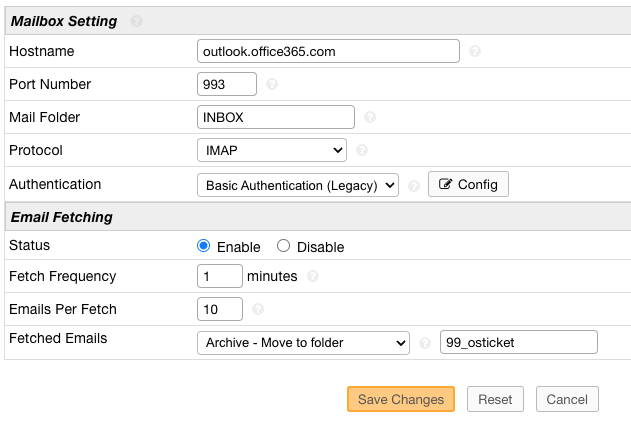The image size is (631, 422).
Task: Click help icon next to Fetched Emails dropdown
Action: coord(424,343)
